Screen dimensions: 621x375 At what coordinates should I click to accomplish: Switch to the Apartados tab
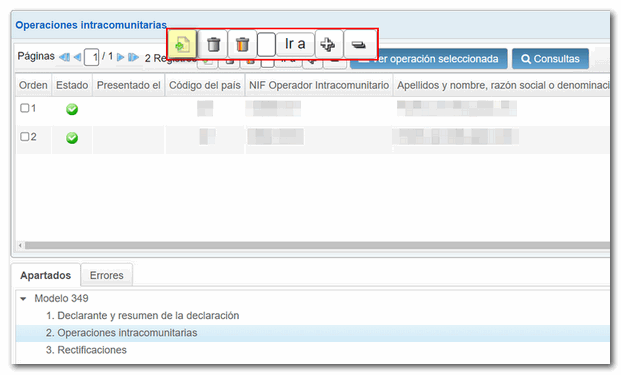(x=46, y=275)
